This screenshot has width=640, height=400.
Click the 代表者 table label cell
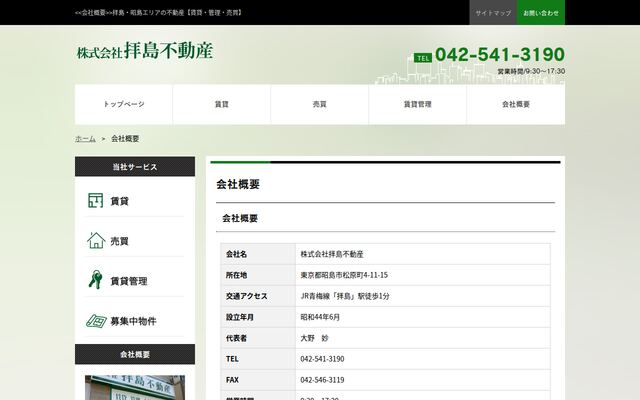click(258, 338)
